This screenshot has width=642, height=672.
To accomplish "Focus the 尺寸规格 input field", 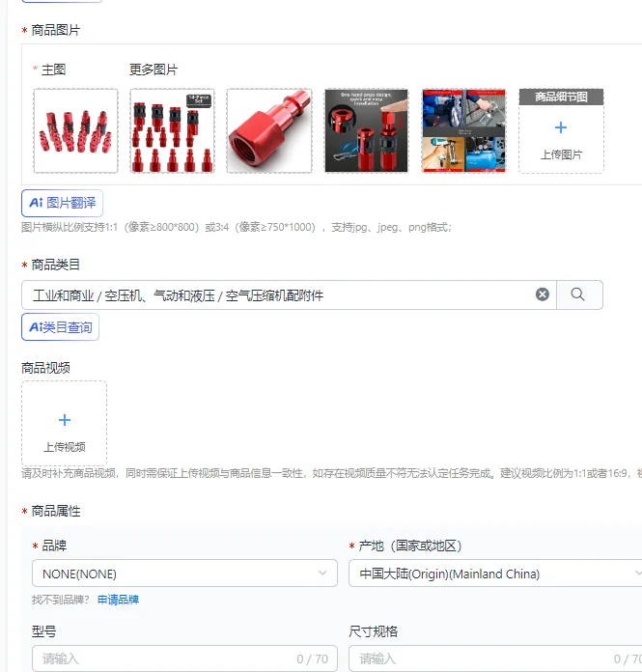I will [495, 658].
